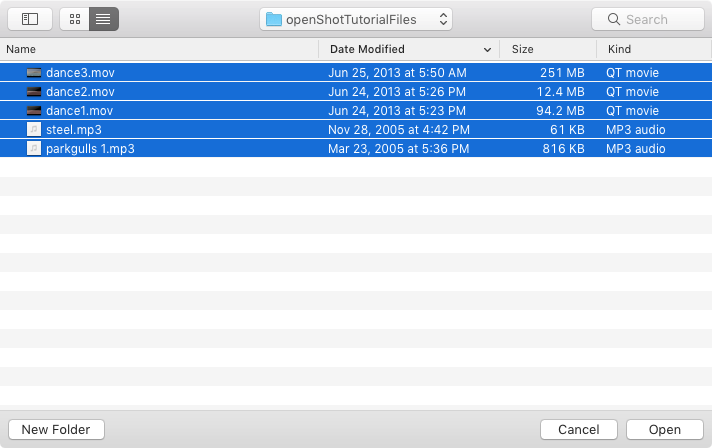712x448 pixels.
Task: Click the date Mar 23, 2005 at 5:36 PM
Action: point(398,149)
